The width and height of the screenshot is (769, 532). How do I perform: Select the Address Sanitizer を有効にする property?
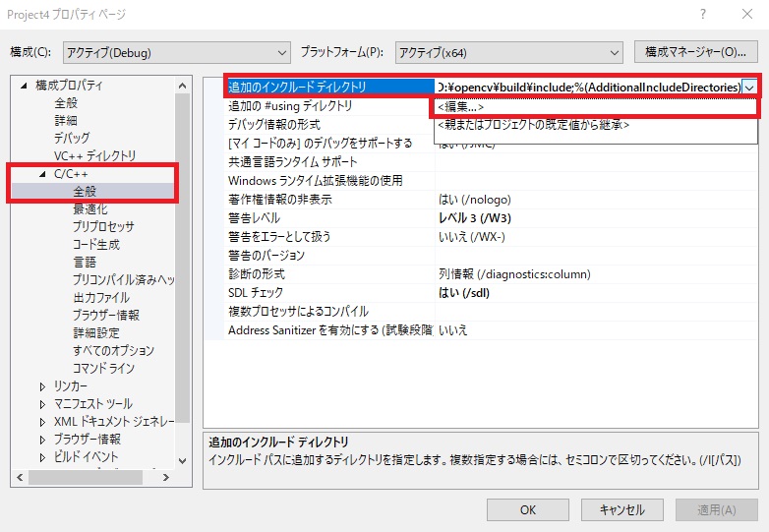pos(330,329)
